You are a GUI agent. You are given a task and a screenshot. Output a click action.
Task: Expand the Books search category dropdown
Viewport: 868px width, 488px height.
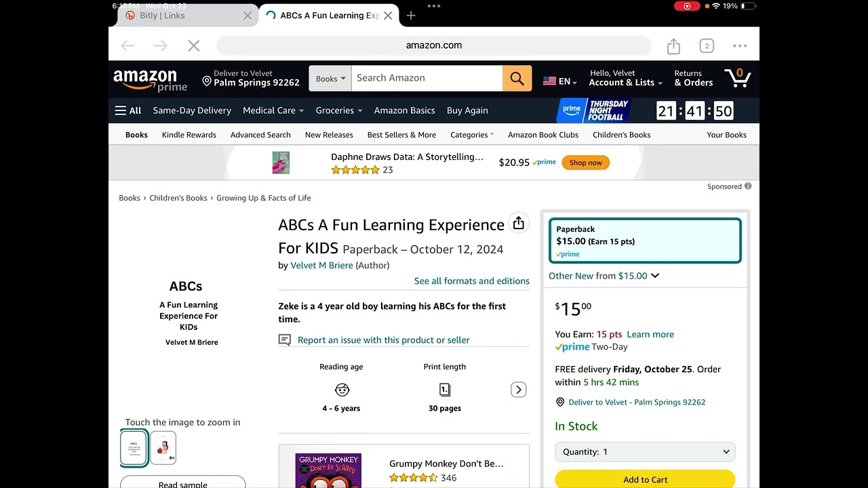(x=330, y=79)
